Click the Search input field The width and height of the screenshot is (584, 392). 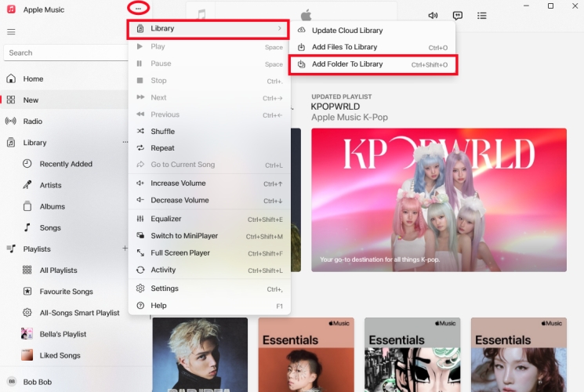(66, 53)
